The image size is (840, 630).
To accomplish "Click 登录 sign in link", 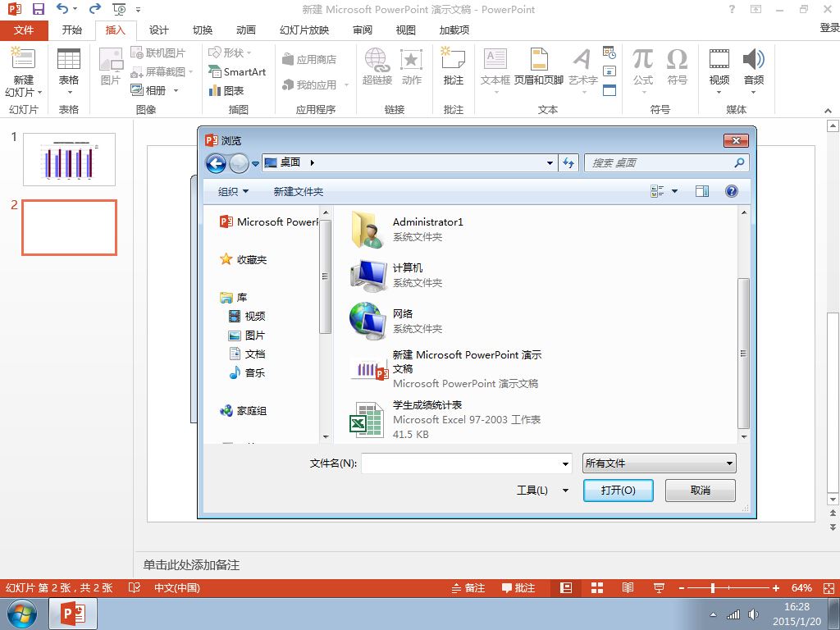I will point(829,28).
